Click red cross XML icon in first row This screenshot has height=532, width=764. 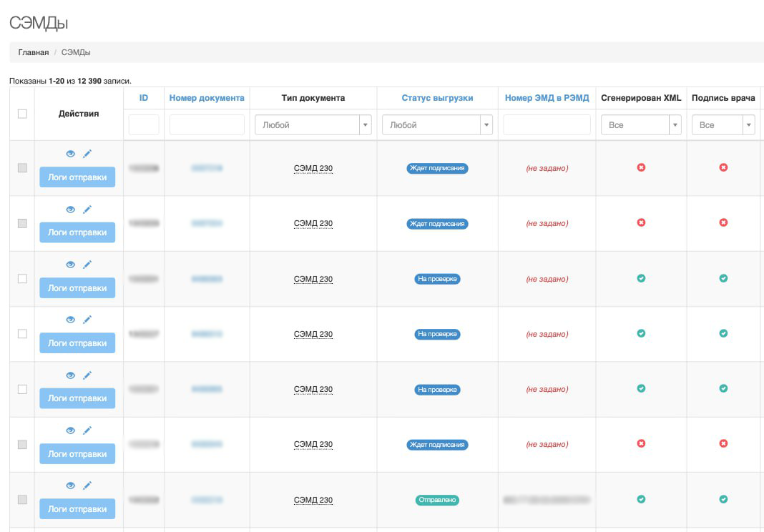[641, 167]
